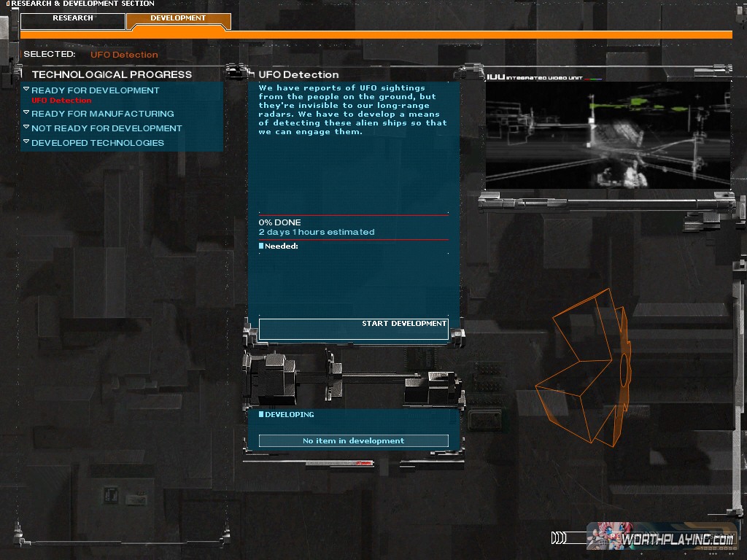Expand the Ready for Manufacturing arrow

point(26,113)
